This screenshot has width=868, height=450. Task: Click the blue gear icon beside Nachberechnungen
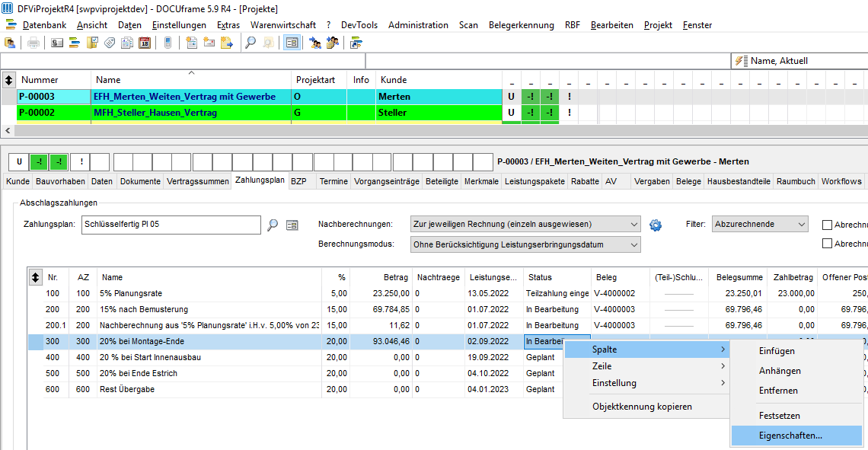coord(656,225)
